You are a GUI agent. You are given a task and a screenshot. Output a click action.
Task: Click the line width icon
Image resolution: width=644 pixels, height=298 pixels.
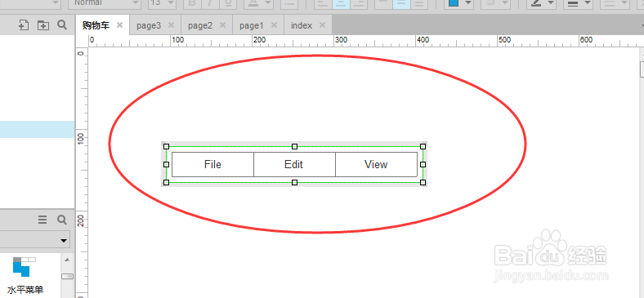pos(573,3)
